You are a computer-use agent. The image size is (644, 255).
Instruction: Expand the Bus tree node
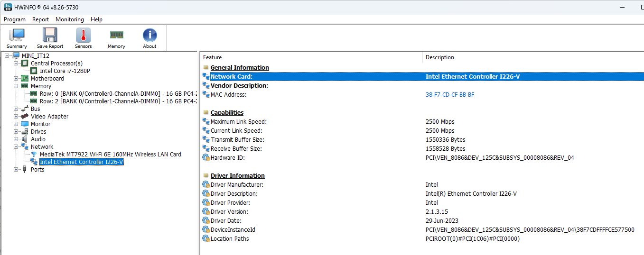point(16,109)
